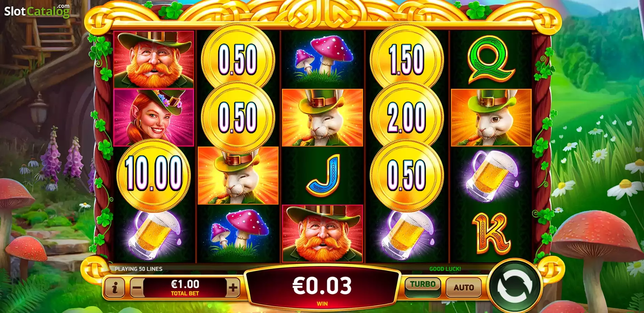Click the orange K symbol

tap(491, 234)
